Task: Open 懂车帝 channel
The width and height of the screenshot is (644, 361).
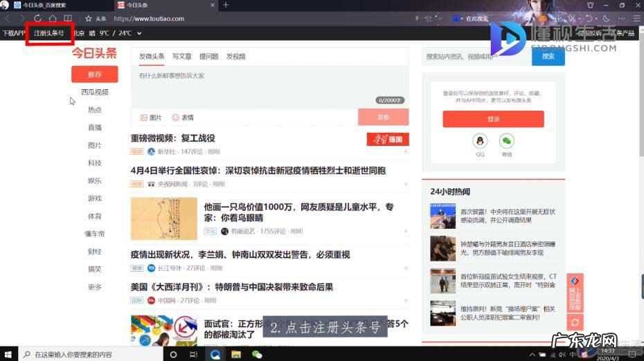Action: click(x=94, y=234)
